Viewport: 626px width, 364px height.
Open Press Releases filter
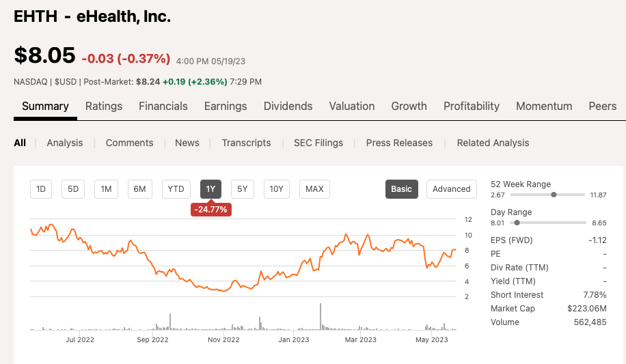click(x=399, y=143)
